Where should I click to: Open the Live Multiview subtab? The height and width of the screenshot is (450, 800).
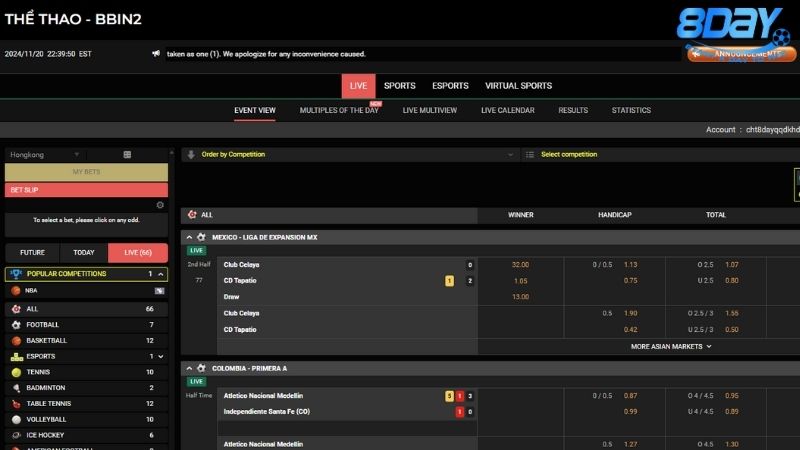[x=430, y=110]
